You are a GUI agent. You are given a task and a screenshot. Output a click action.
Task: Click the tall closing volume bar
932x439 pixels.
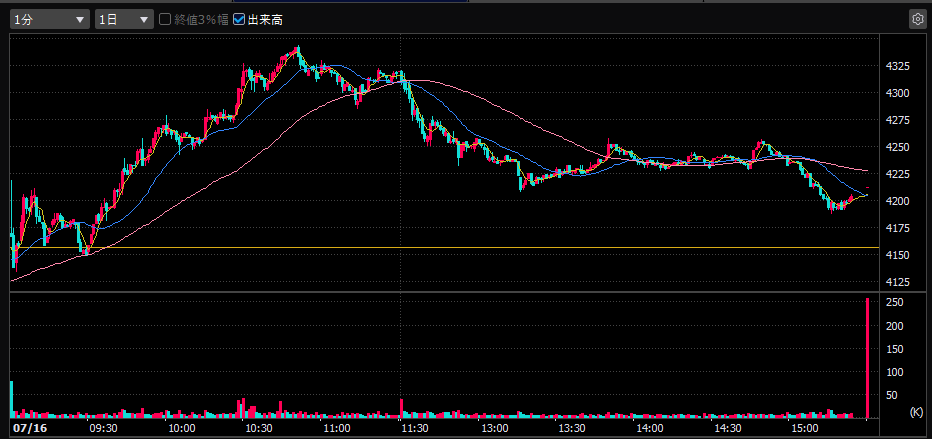[868, 358]
